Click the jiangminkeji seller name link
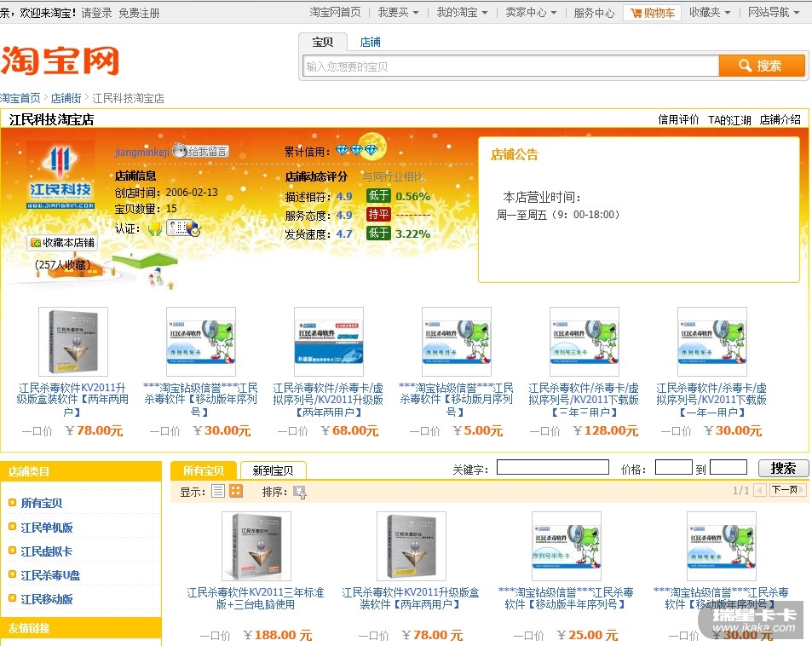Screen dimensions: 812x646 pos(142,152)
